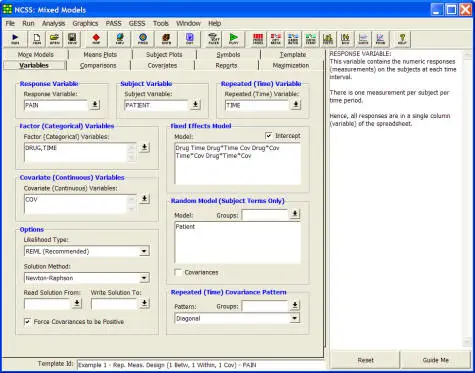Uncheck Force Covariances to be Positive
This screenshot has width=475, height=373.
click(27, 322)
